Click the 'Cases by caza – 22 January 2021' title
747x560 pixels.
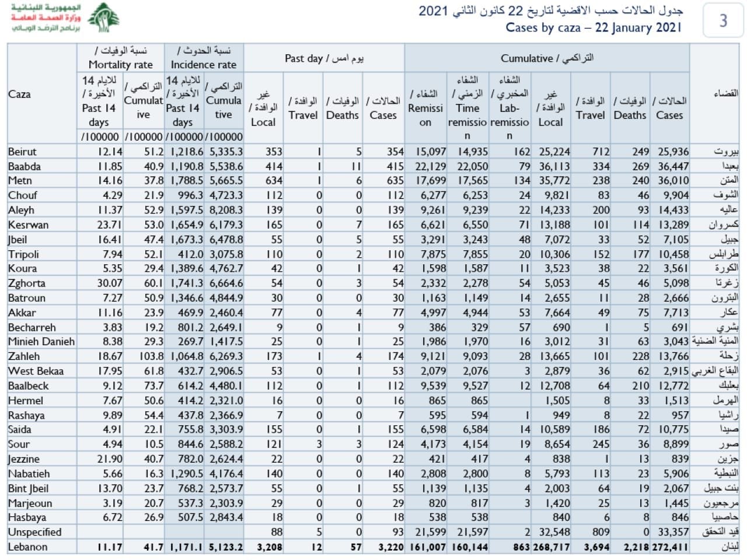click(593, 27)
